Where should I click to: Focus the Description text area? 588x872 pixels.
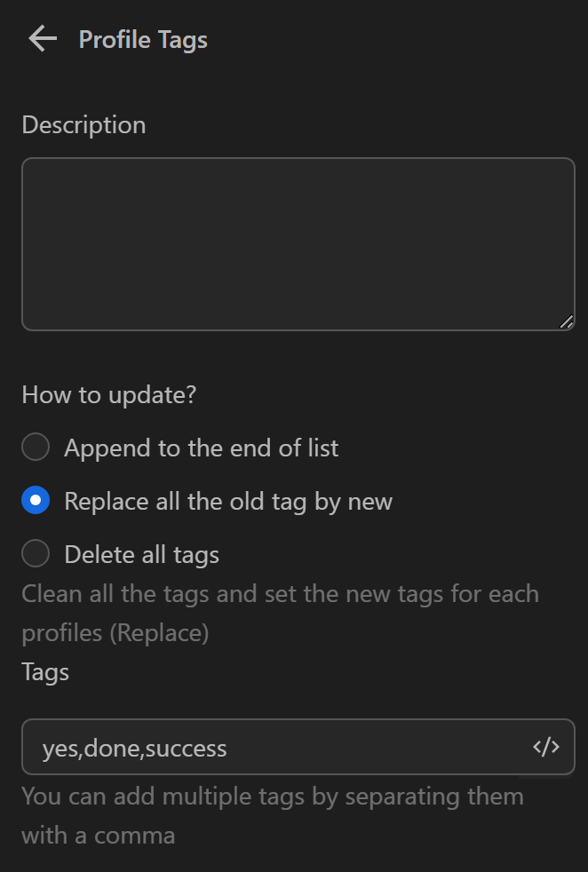click(x=298, y=244)
